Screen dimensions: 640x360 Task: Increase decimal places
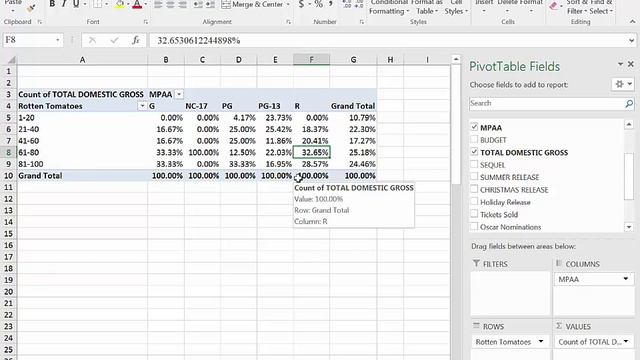click(x=347, y=4)
